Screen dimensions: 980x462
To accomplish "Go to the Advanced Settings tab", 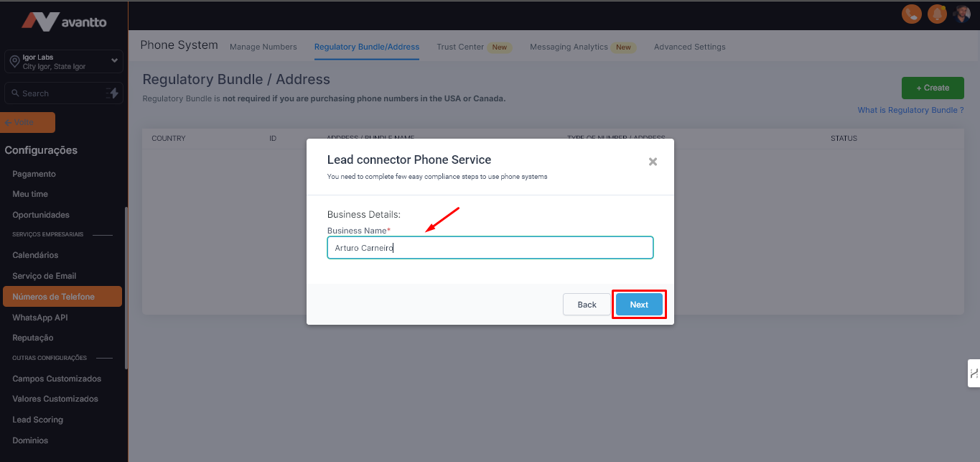I will click(x=689, y=47).
